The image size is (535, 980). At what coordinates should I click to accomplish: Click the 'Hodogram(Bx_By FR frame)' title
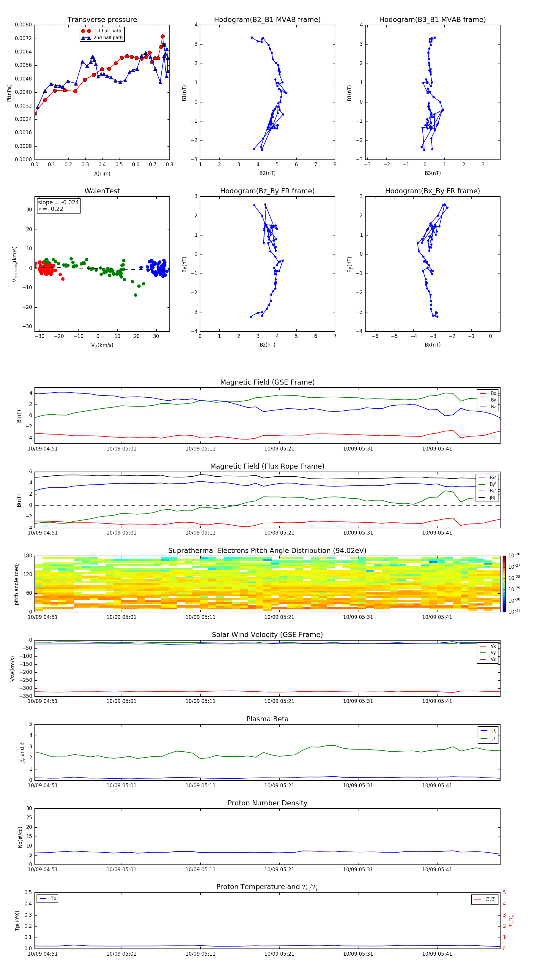432,191
